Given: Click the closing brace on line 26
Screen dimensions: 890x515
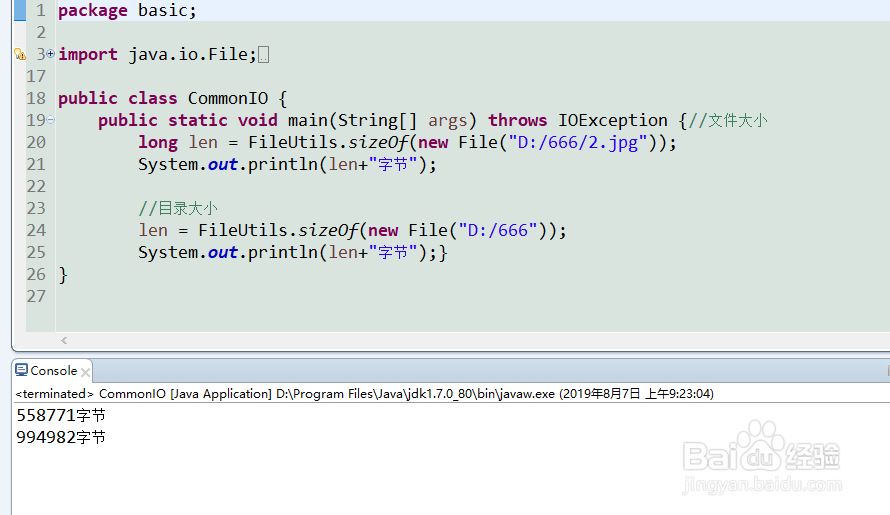Looking at the screenshot, I should click(x=63, y=275).
